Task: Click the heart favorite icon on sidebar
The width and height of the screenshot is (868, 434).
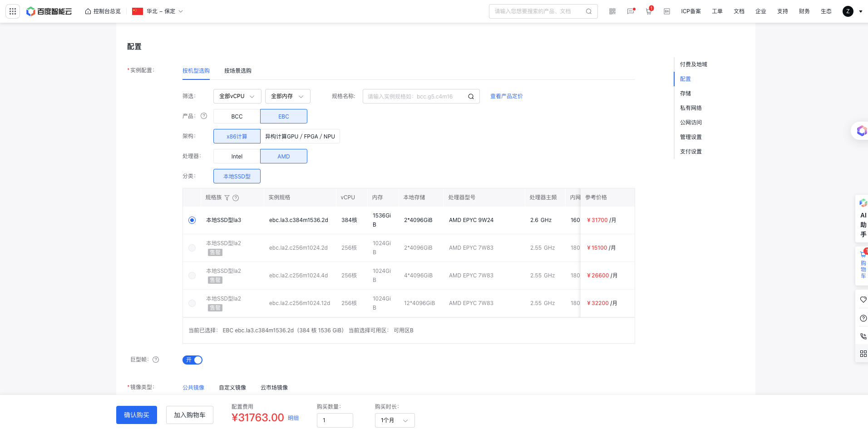Action: 863,300
